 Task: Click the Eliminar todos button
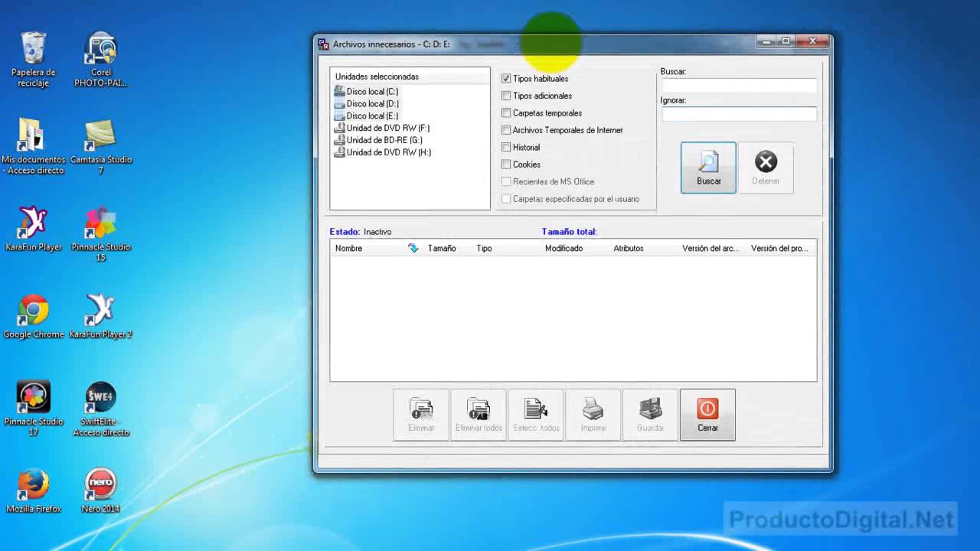click(479, 415)
